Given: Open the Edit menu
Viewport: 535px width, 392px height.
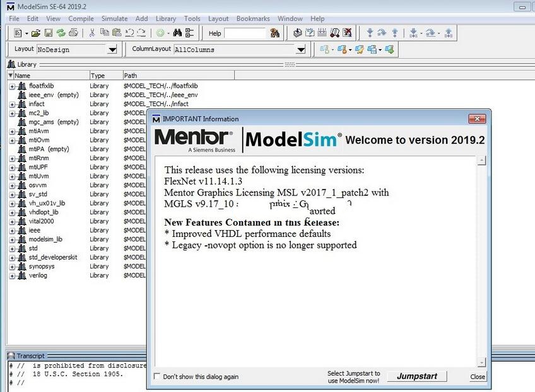Looking at the screenshot, I should (32, 18).
